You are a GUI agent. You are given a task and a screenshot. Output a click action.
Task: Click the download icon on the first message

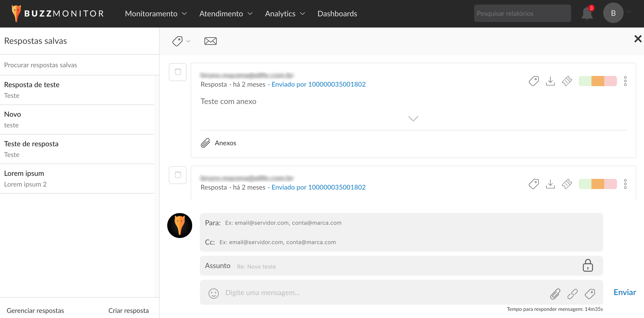point(550,81)
